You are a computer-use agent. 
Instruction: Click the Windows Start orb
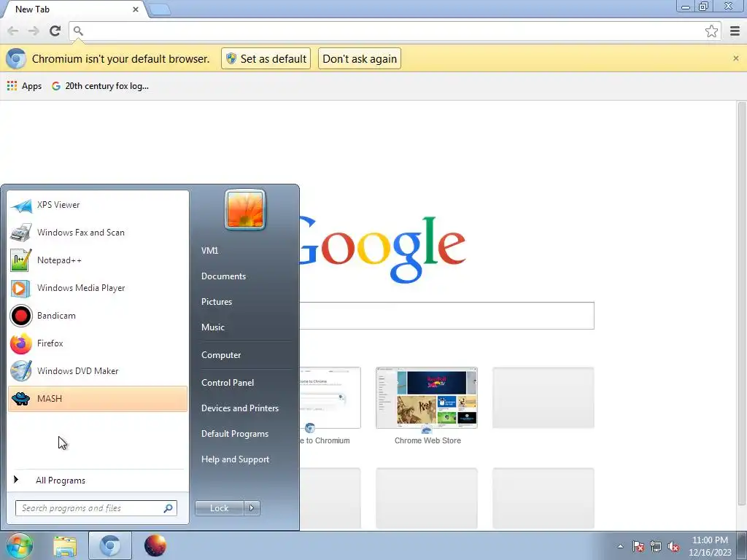coord(20,545)
